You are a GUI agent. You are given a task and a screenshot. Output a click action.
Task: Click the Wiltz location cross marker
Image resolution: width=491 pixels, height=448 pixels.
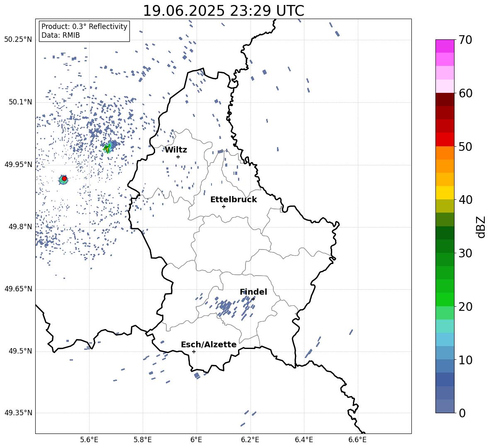click(178, 157)
